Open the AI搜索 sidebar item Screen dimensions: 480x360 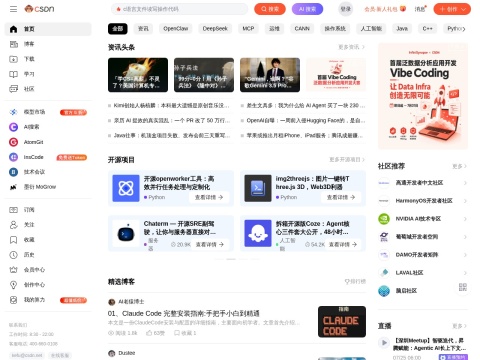[x=48, y=127]
